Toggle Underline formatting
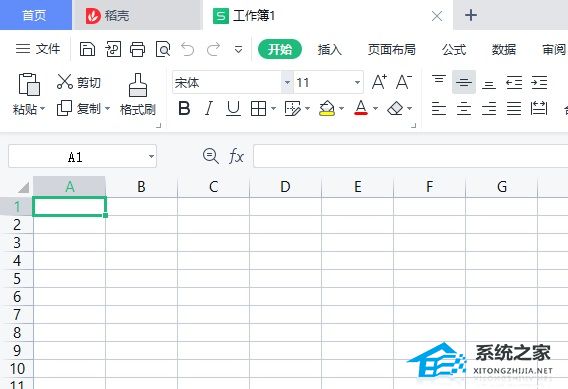The height and width of the screenshot is (389, 568). pos(233,108)
